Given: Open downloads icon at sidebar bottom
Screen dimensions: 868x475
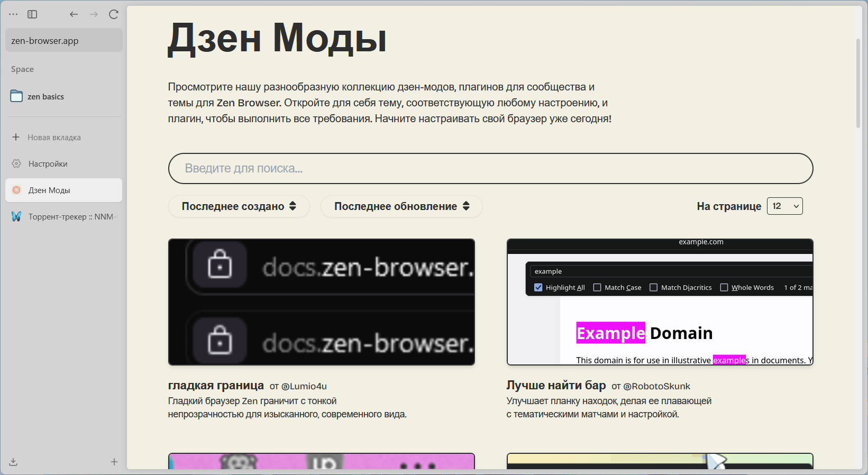Looking at the screenshot, I should pos(13,462).
